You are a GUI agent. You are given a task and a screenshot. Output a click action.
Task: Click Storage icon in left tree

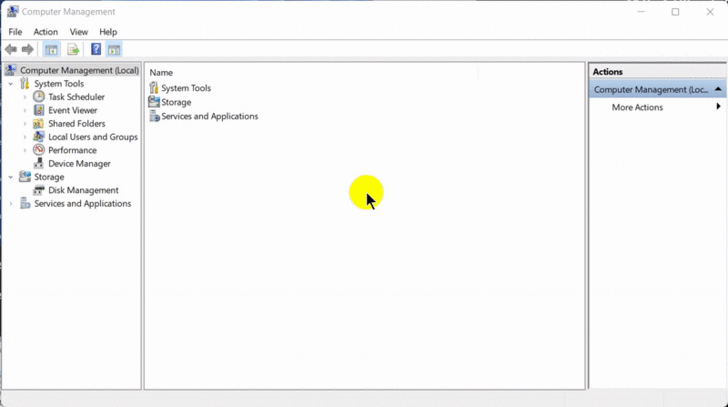pyautogui.click(x=25, y=176)
